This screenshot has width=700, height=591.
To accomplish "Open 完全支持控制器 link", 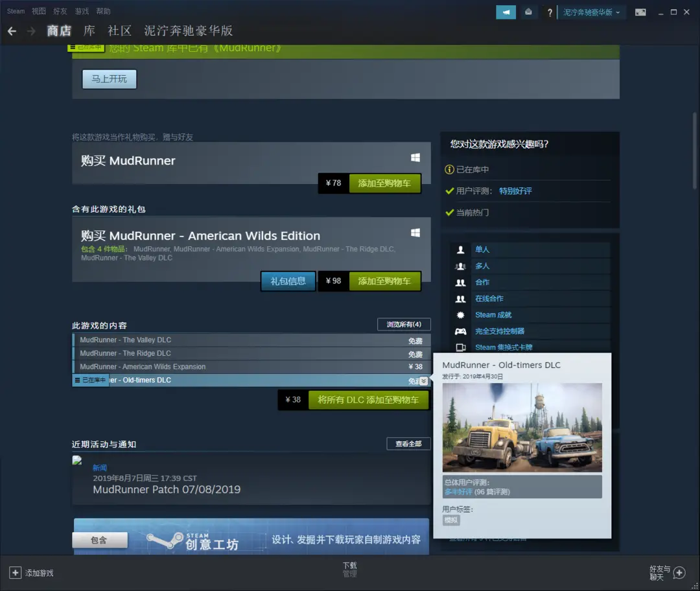I will click(x=500, y=331).
